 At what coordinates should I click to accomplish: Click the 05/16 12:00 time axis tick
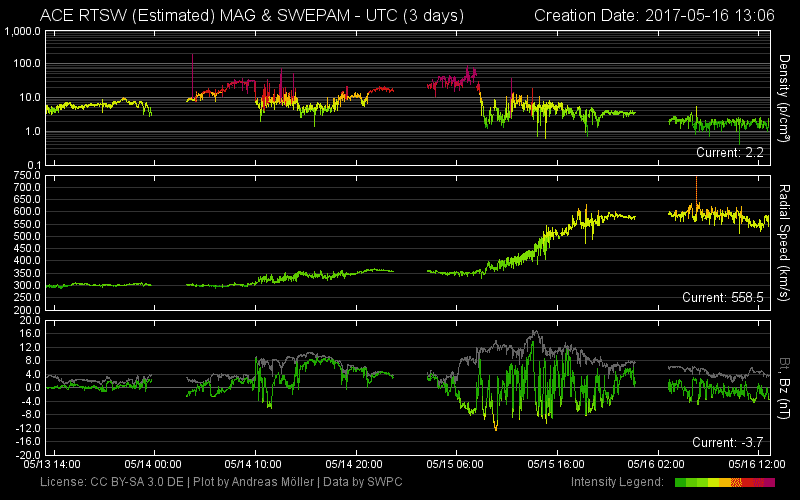[x=758, y=464]
